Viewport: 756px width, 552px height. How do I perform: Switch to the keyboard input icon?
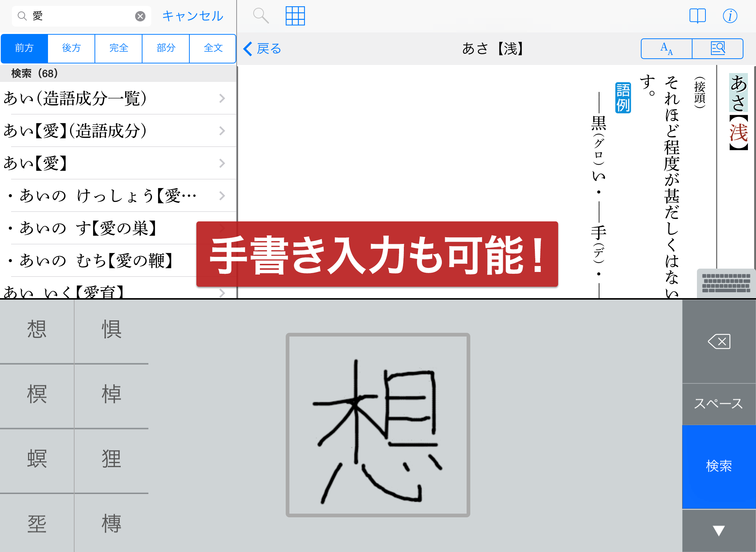pos(726,283)
